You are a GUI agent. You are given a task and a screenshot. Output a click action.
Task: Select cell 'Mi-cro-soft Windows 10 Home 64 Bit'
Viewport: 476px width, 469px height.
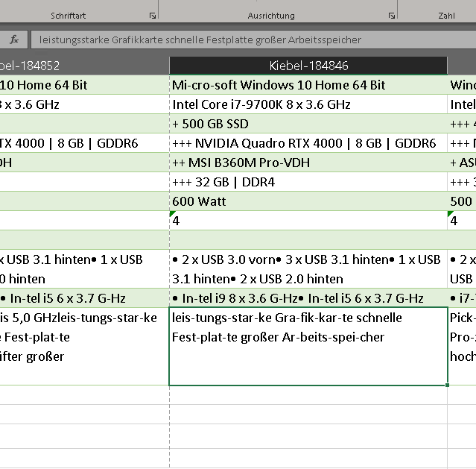[x=308, y=85]
